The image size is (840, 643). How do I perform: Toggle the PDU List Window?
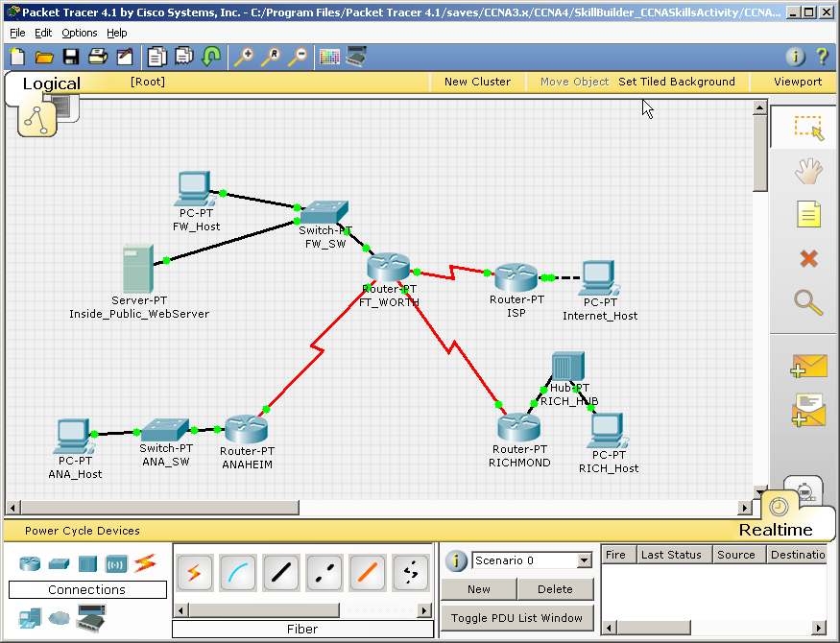pos(518,618)
